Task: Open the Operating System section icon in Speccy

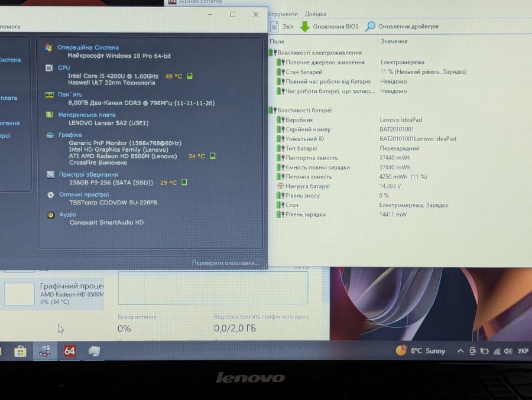Action: (48, 48)
